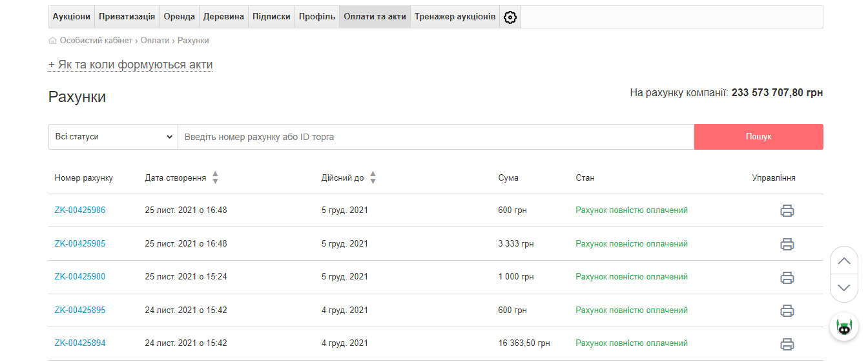This screenshot has width=868, height=364.
Task: Print invoice ZK-00425906 using printer icon
Action: click(787, 210)
